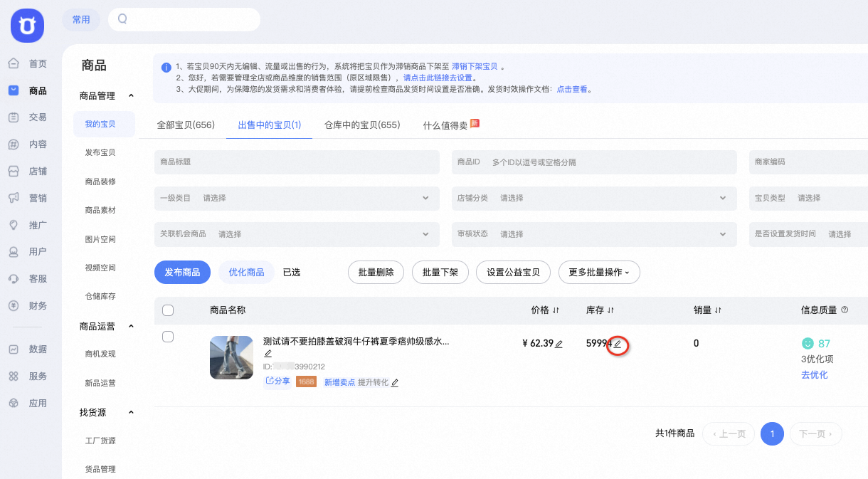
Task: Edit selling point pencil after 提升转化
Action: pos(395,382)
